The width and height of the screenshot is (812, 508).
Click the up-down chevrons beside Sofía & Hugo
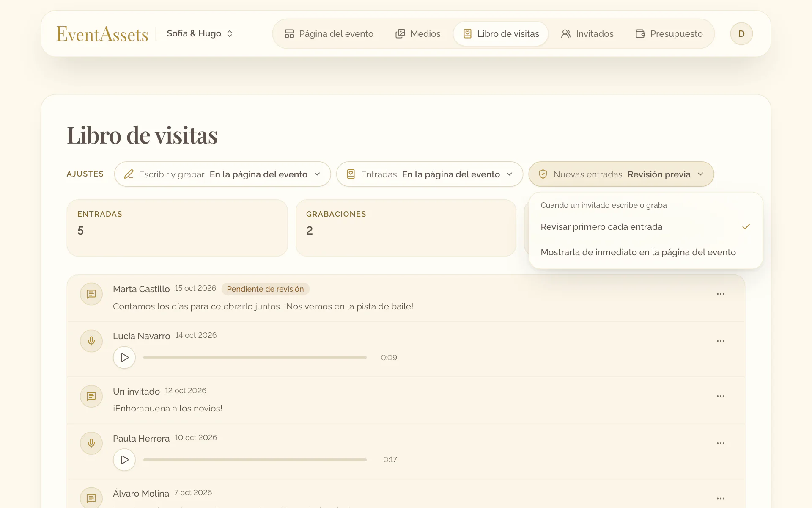[230, 33]
